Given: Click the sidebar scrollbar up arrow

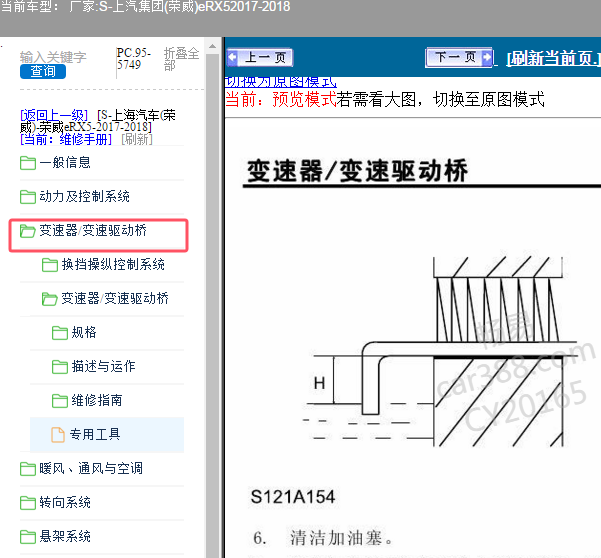Looking at the screenshot, I should pos(212,47).
